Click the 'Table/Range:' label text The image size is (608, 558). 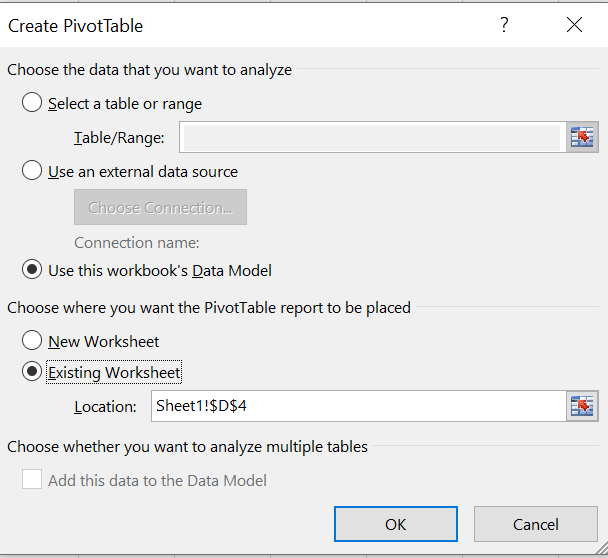tap(119, 138)
